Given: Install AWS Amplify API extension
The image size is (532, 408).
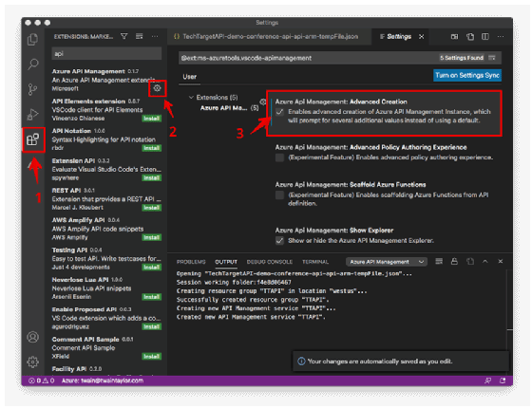Looking at the screenshot, I should (151, 237).
